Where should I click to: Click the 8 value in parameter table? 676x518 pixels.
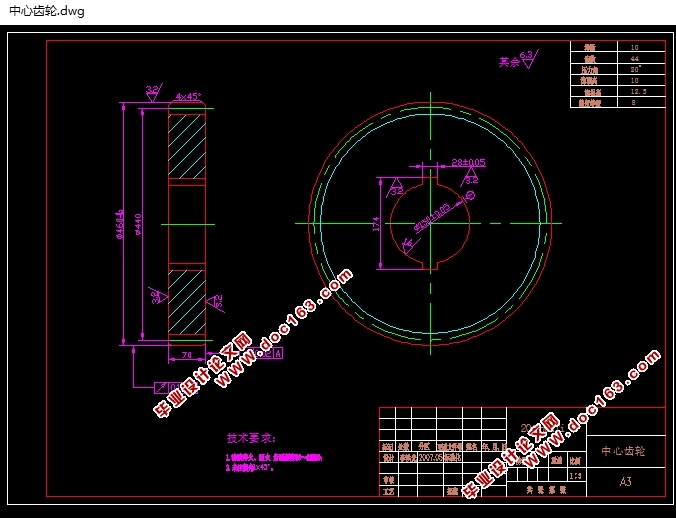tap(633, 103)
